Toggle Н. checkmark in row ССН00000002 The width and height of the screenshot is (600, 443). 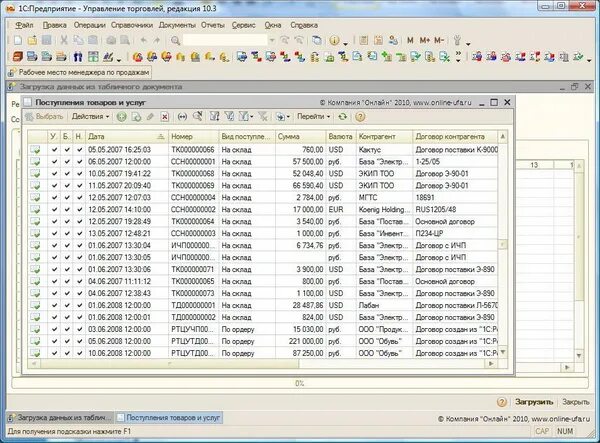point(79,209)
